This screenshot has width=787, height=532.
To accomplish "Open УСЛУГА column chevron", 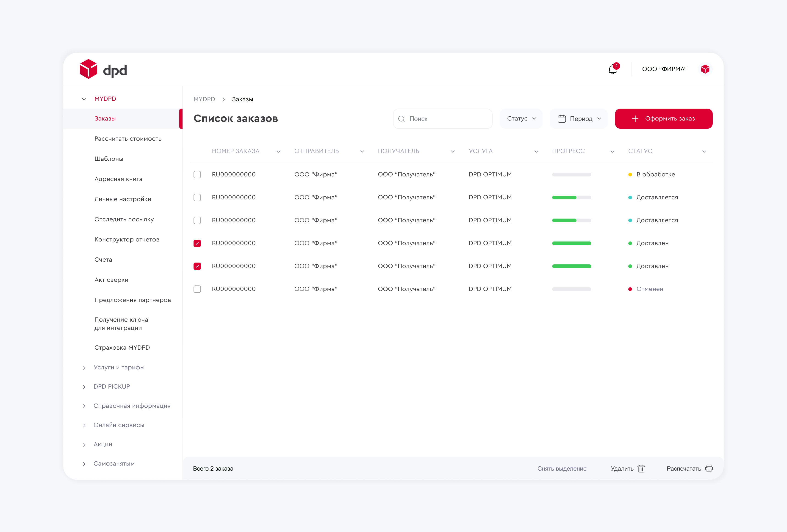I will (536, 152).
